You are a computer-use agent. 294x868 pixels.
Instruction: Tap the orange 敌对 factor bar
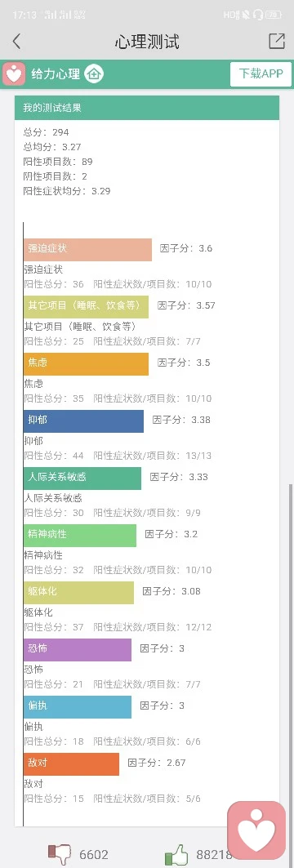[x=71, y=764]
